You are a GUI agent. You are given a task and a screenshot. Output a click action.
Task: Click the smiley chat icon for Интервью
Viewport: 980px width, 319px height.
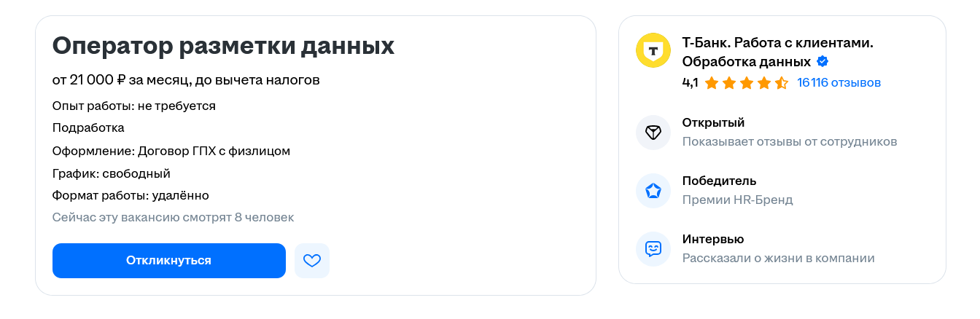[x=653, y=249]
